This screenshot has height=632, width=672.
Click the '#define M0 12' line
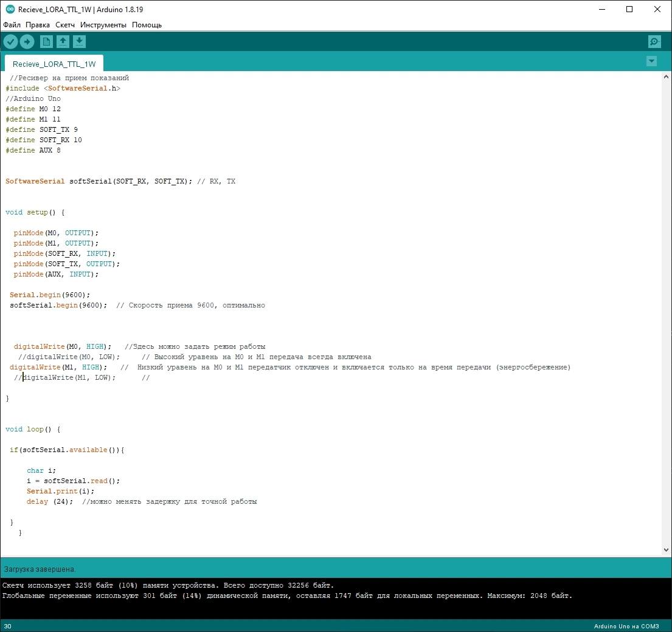click(33, 109)
